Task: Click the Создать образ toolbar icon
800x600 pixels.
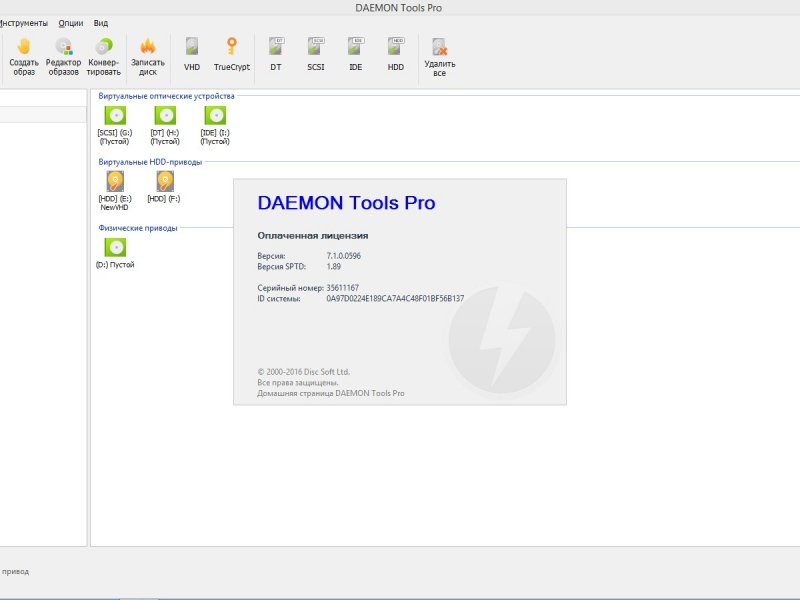Action: (24, 57)
